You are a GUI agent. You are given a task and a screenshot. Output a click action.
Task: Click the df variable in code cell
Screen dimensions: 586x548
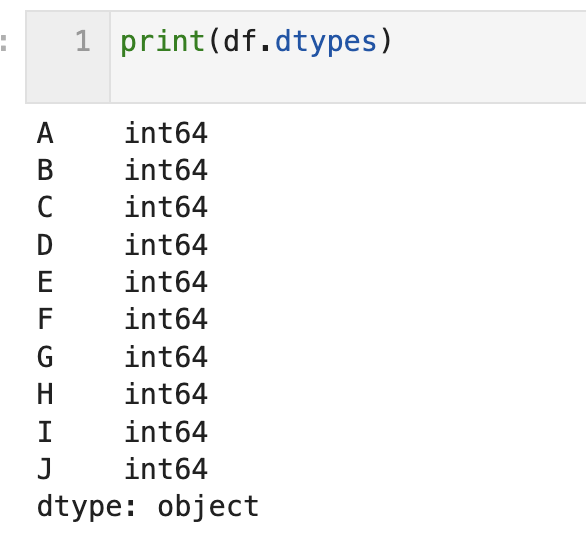tap(241, 41)
